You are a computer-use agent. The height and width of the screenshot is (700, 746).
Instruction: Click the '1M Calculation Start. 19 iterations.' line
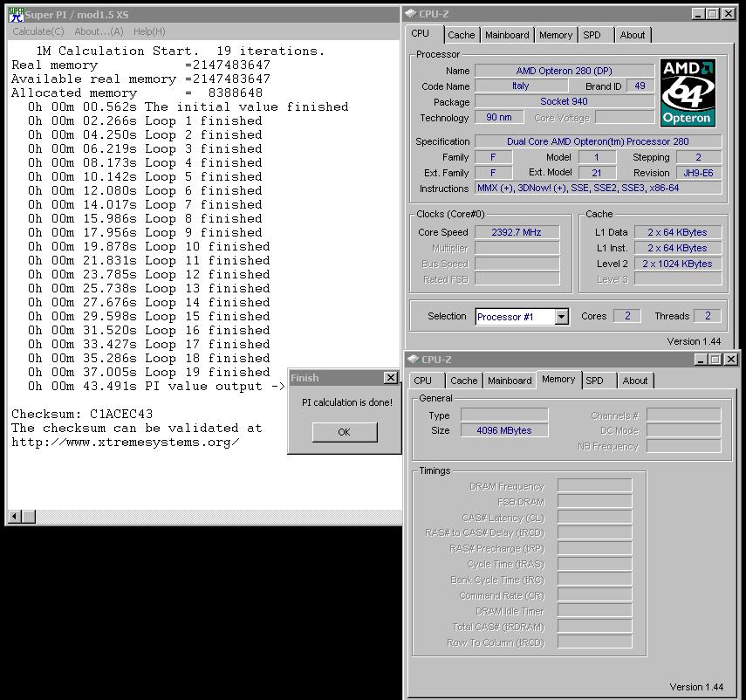[181, 51]
